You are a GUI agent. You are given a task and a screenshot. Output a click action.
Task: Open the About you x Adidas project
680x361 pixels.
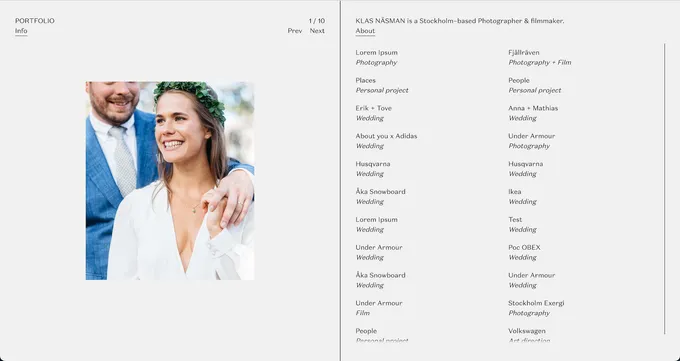[386, 141]
